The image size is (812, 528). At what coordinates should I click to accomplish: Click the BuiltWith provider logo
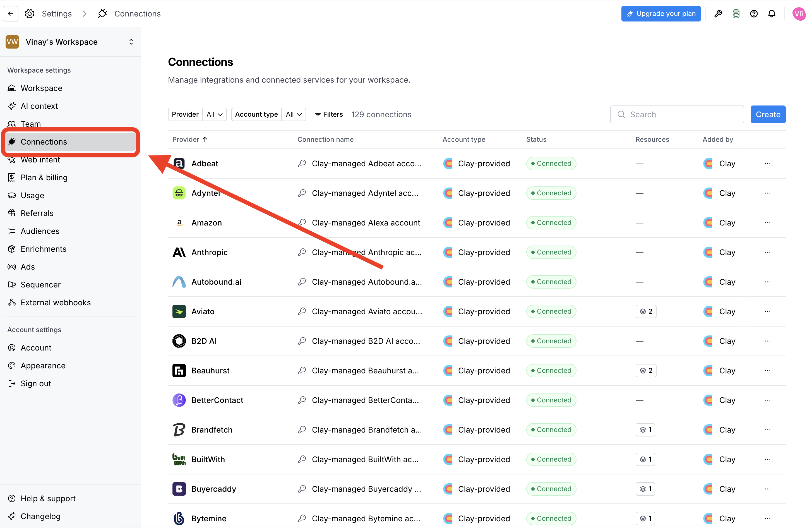(179, 459)
